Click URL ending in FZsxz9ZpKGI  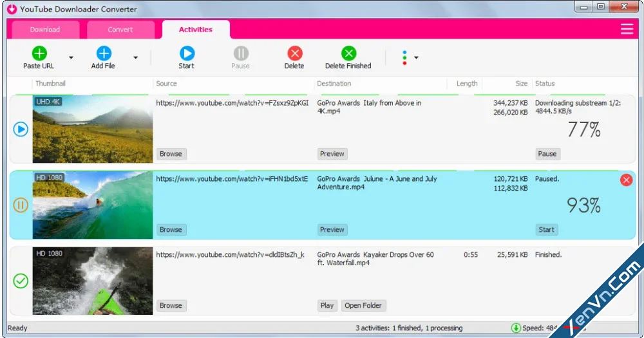pos(232,103)
